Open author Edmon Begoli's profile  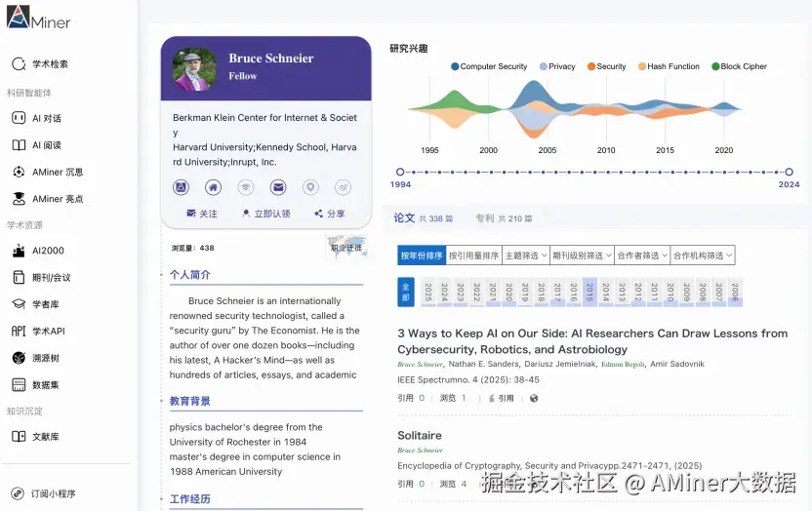click(x=623, y=364)
